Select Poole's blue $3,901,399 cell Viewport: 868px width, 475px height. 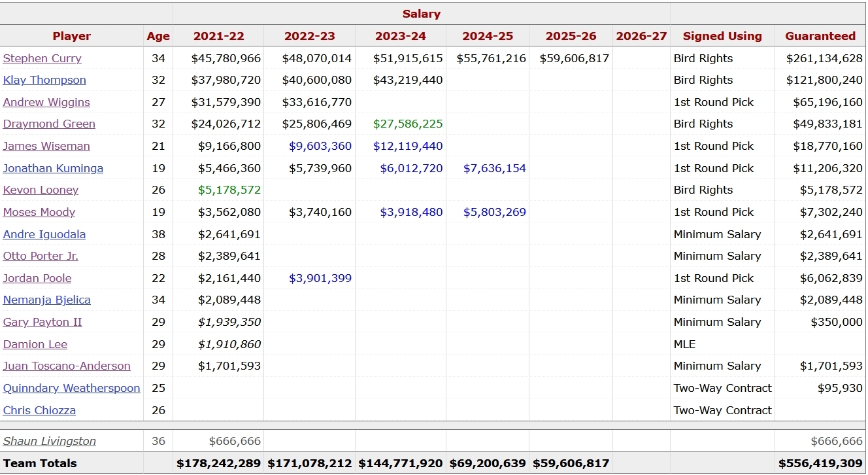[320, 278]
